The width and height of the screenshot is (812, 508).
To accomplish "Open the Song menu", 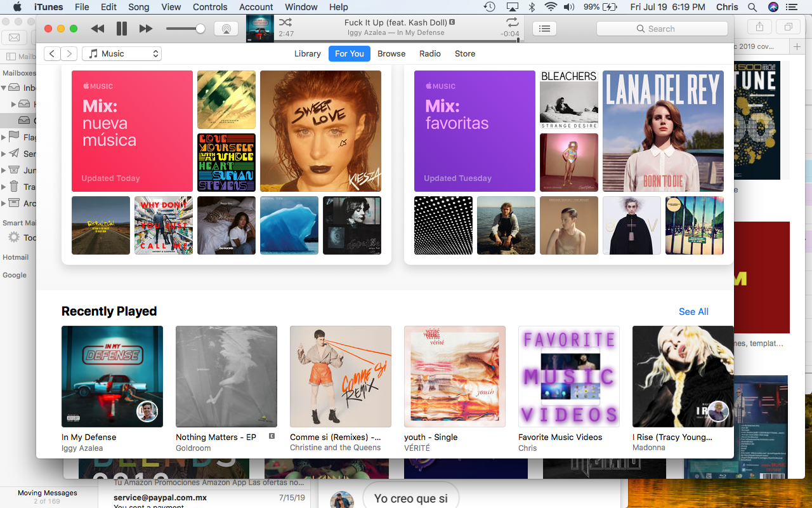I will pos(139,7).
